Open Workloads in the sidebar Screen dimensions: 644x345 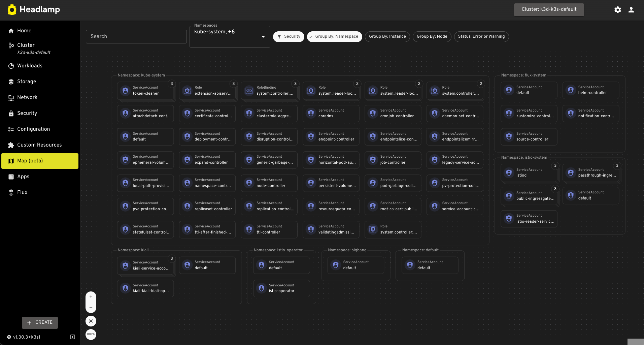30,66
